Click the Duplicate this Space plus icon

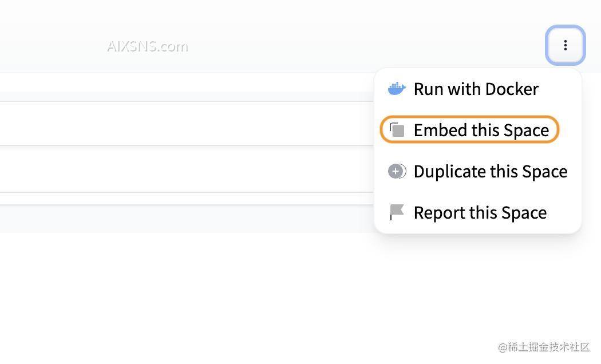397,171
